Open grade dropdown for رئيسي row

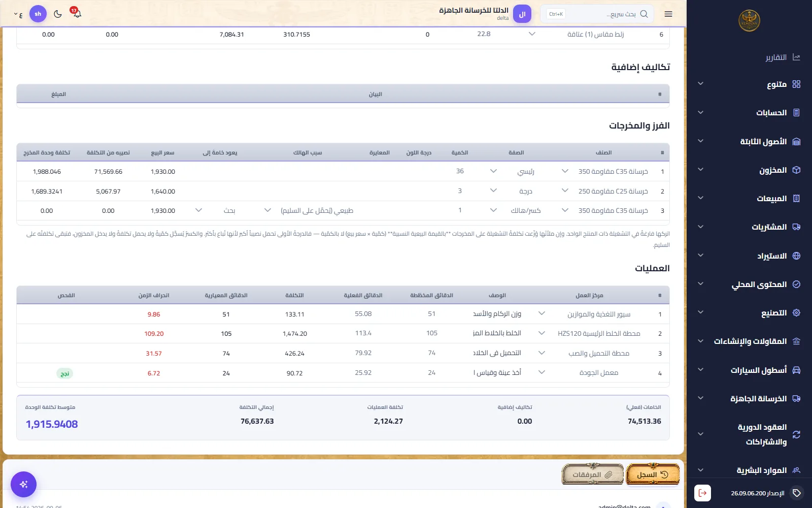tap(493, 171)
